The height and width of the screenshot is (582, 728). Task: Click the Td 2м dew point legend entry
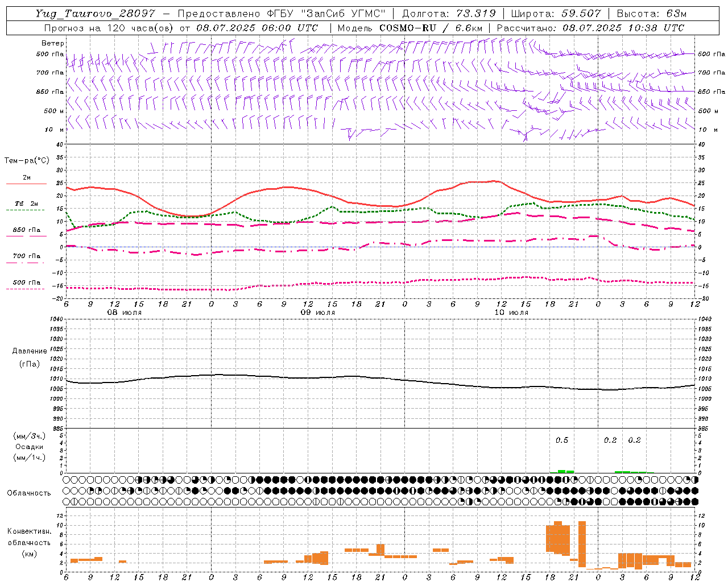tap(27, 203)
